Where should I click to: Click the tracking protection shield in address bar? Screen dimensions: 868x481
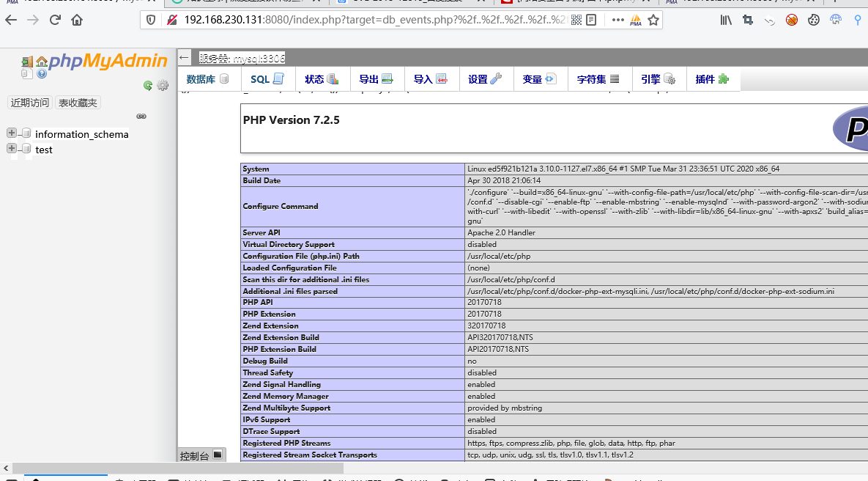tap(150, 21)
